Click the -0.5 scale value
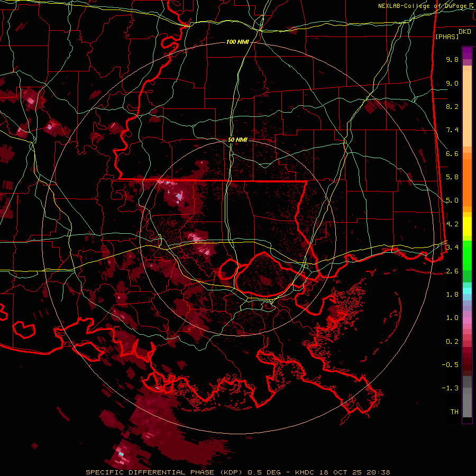476x476 pixels. click(450, 365)
